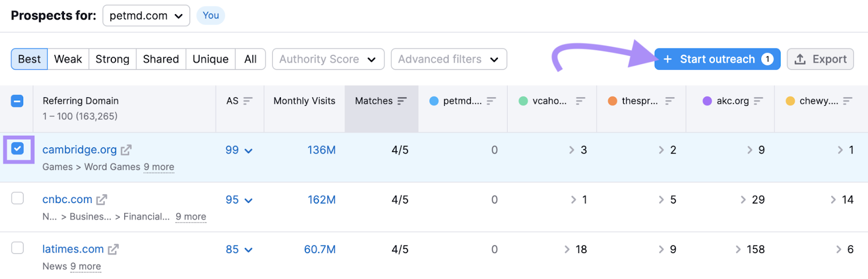The width and height of the screenshot is (868, 279).
Task: Check the cnbc.com row checkbox
Action: pos(17,198)
